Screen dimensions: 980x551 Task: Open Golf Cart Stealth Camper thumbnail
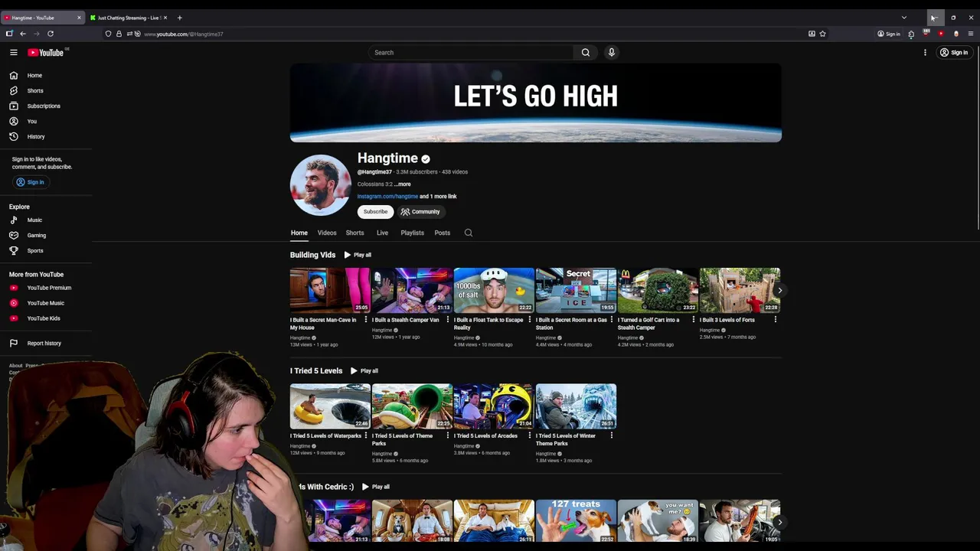(x=658, y=290)
